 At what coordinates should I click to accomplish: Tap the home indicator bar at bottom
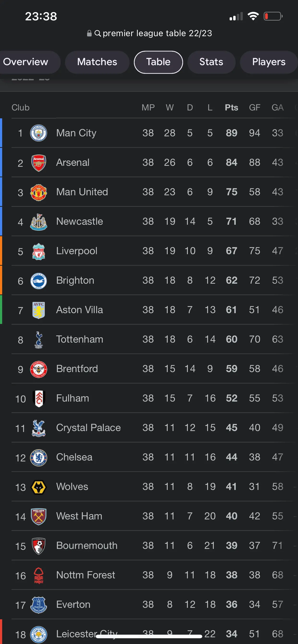(149, 636)
